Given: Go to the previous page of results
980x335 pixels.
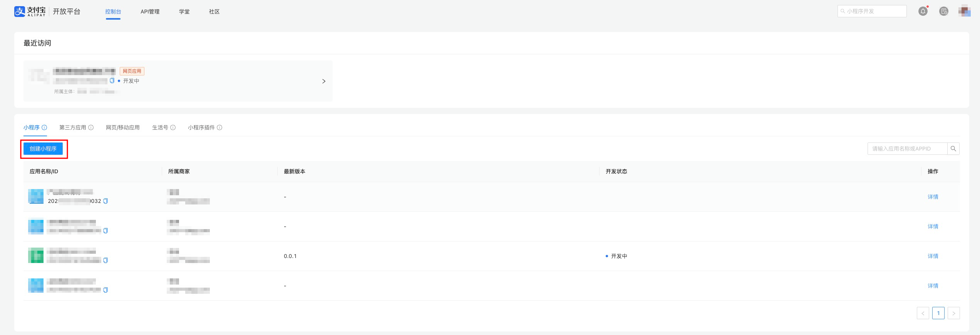Looking at the screenshot, I should tap(923, 313).
